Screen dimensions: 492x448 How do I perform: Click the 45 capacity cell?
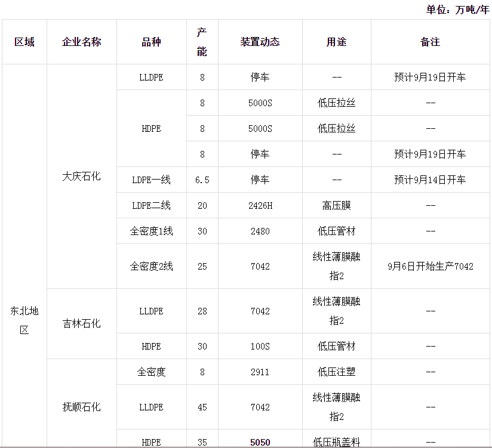202,407
